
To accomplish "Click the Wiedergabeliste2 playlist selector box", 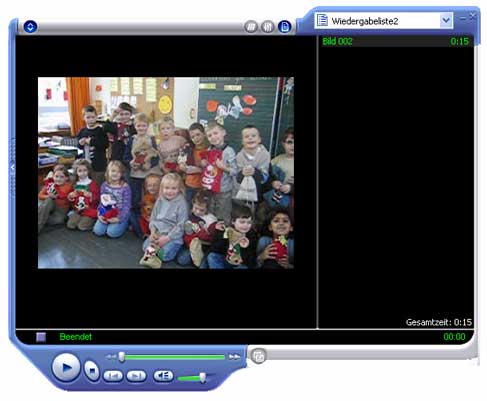I will point(383,21).
